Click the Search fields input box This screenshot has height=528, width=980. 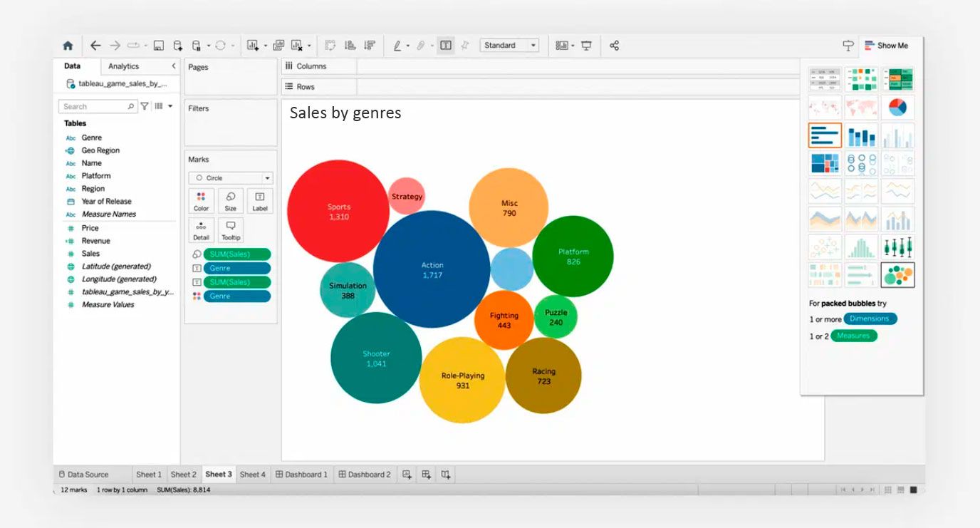pyautogui.click(x=97, y=106)
